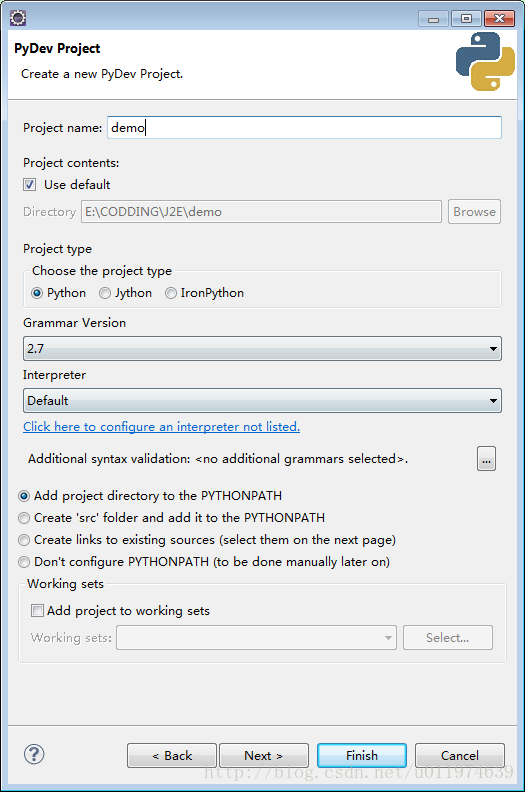
Task: Go to the Next page
Action: pyautogui.click(x=264, y=756)
